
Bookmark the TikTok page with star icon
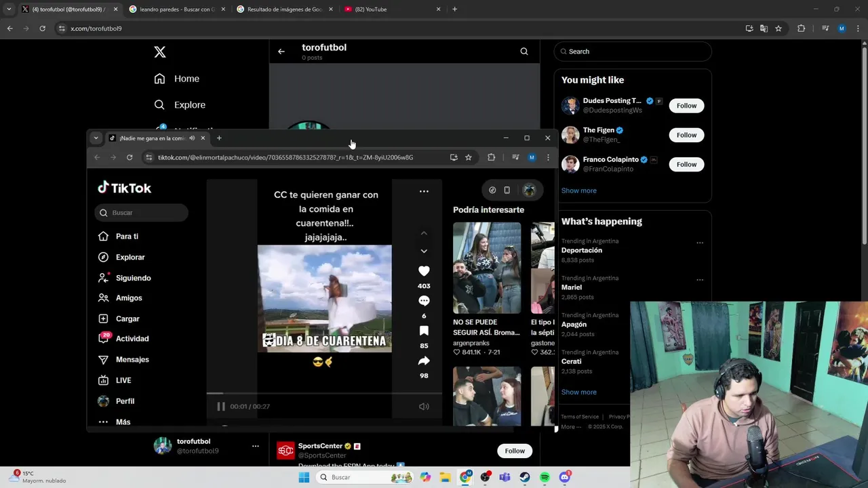pos(468,157)
